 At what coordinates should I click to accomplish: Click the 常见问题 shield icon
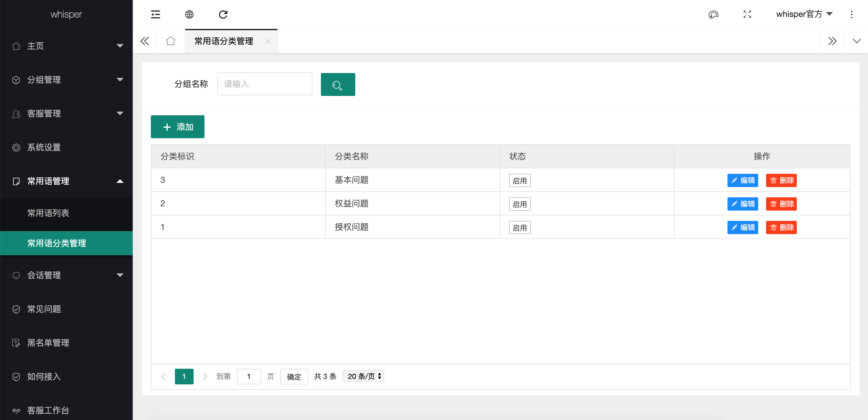(16, 309)
